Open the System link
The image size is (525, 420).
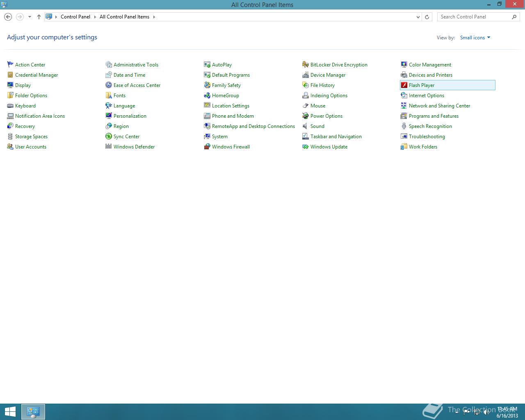(x=220, y=136)
